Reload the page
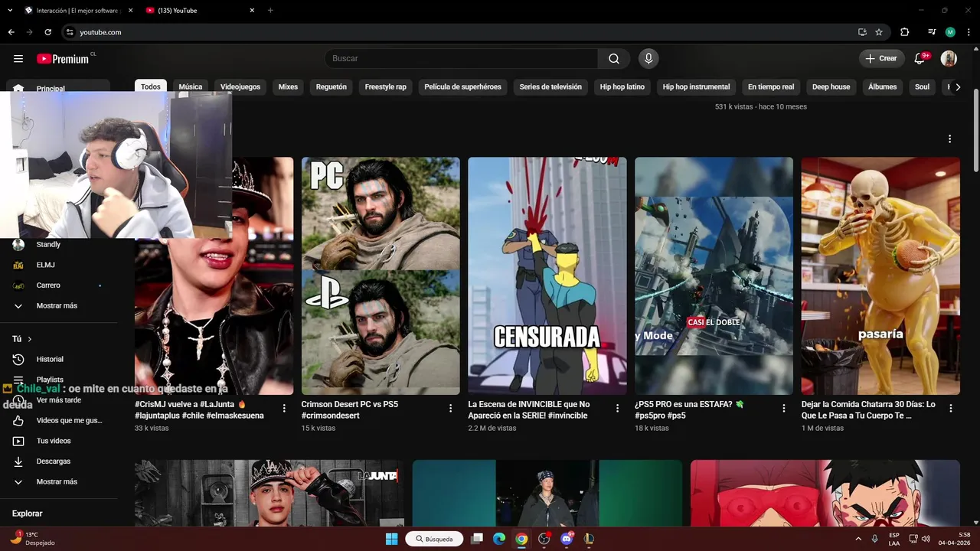Screen dimensions: 980x551 click(x=47, y=32)
